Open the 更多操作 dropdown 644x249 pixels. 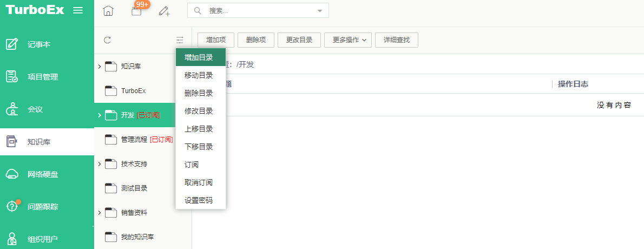(x=348, y=40)
